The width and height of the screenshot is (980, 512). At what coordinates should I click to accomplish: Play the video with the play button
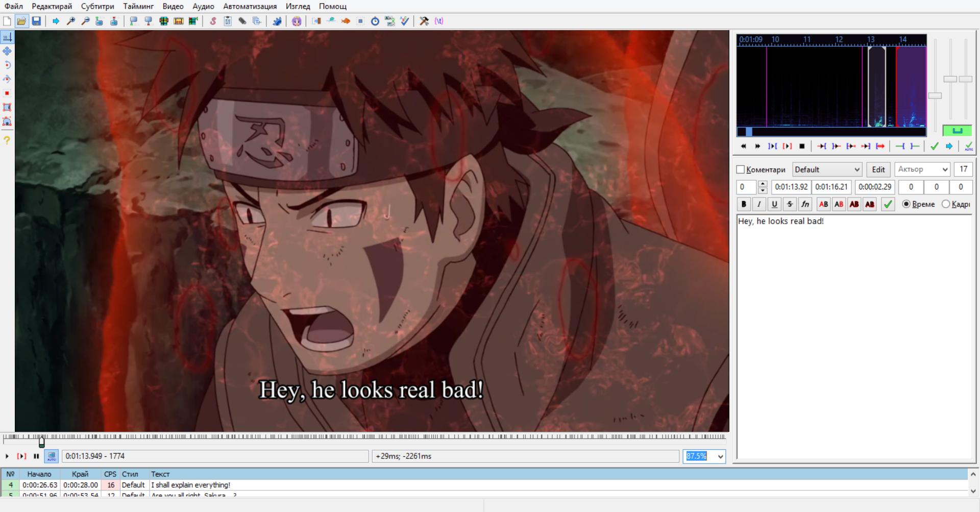pos(7,456)
